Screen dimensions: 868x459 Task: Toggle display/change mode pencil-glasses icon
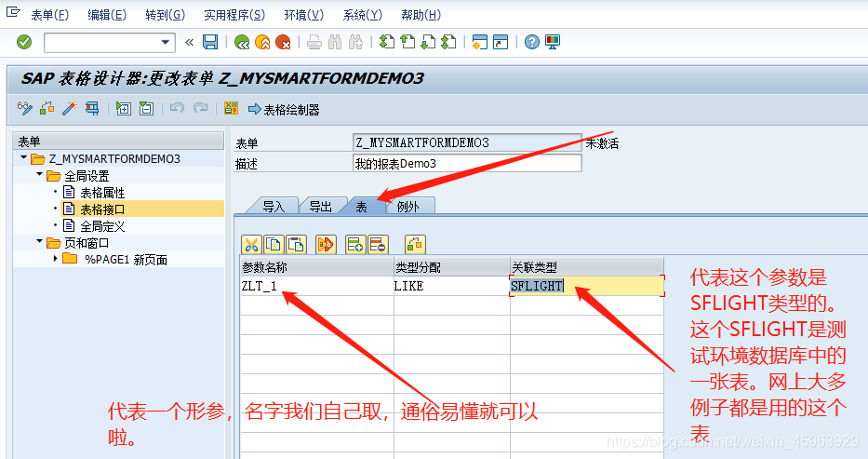pos(24,109)
